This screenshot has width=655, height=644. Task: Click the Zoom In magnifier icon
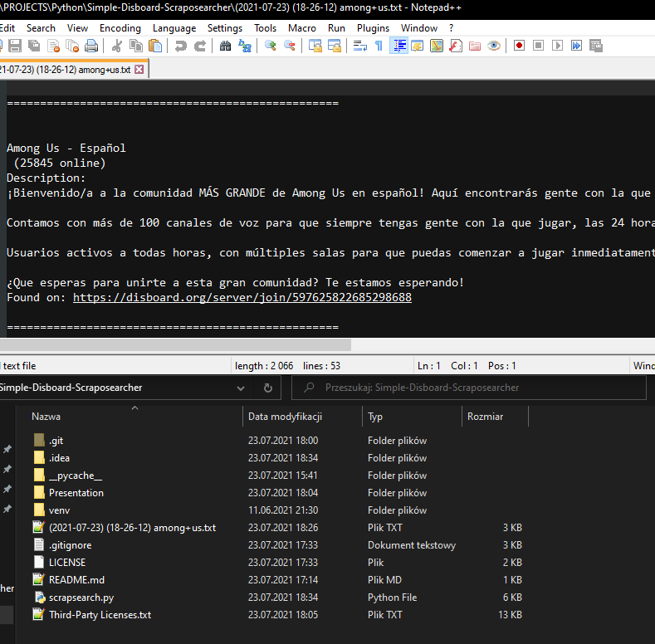tap(271, 46)
